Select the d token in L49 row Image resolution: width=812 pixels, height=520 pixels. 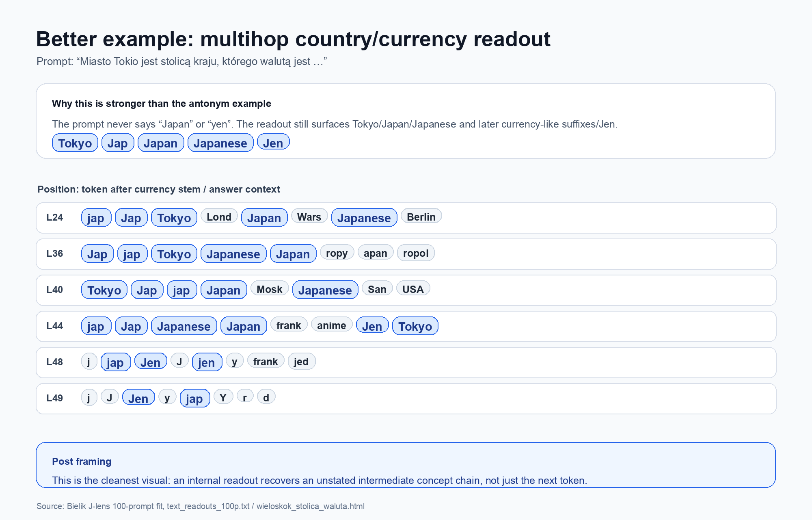pyautogui.click(x=266, y=397)
